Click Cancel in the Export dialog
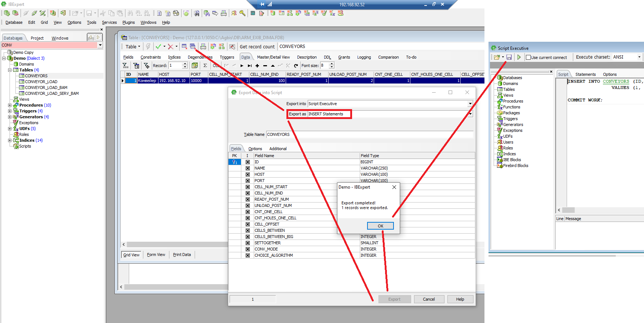Viewport: 644px width, 323px height. 429,299
